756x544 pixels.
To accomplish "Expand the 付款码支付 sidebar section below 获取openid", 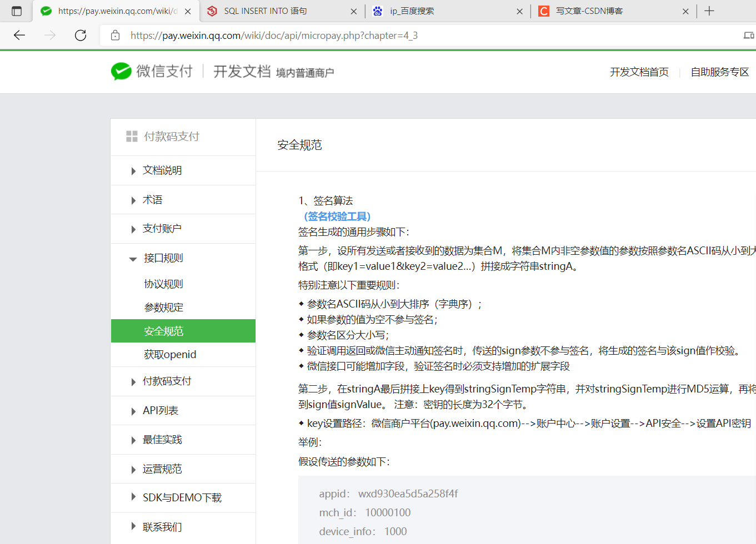I will tap(183, 381).
